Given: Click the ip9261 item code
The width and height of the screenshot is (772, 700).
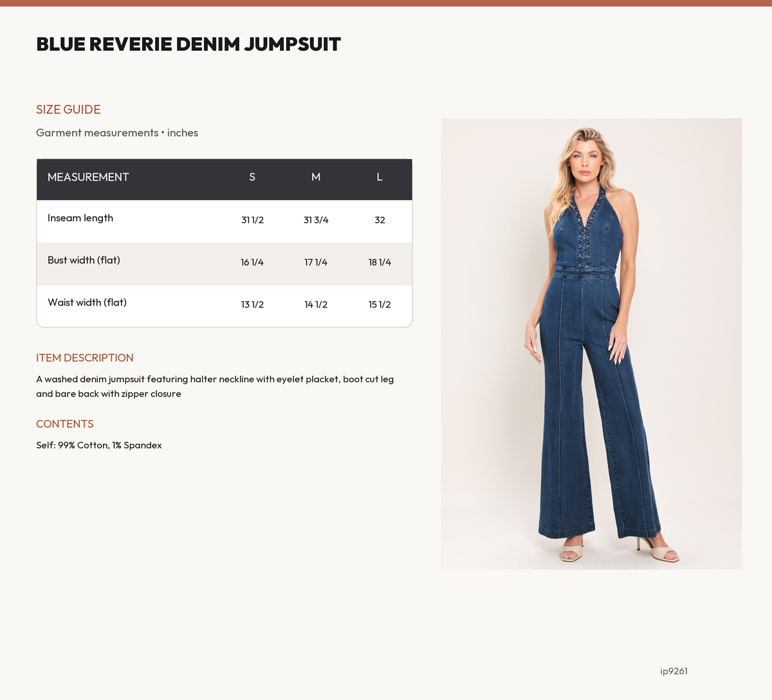Looking at the screenshot, I should (x=674, y=671).
